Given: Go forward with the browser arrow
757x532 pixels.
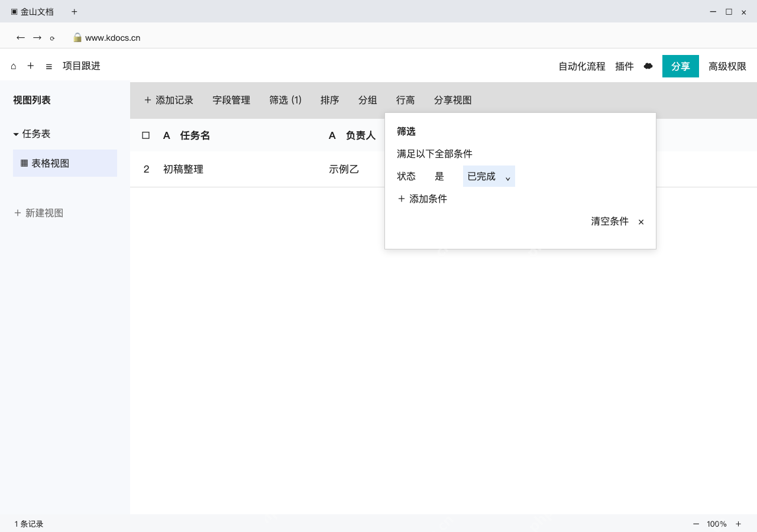Looking at the screenshot, I should coord(37,38).
